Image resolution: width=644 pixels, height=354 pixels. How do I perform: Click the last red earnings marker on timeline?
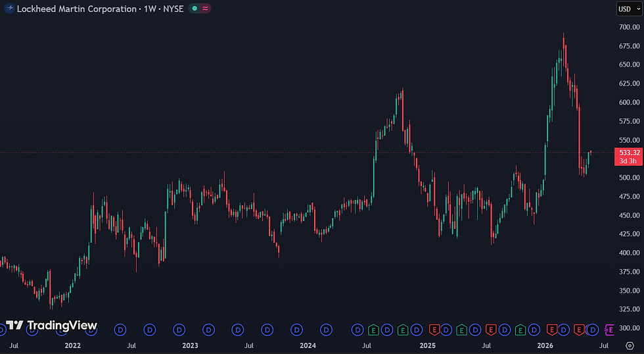[x=579, y=330]
